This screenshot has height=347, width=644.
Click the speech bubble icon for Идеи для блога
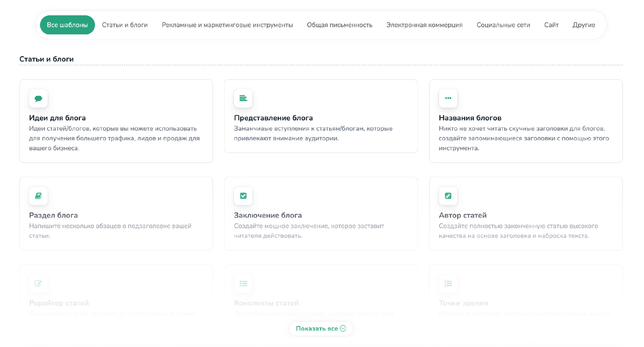pos(38,98)
